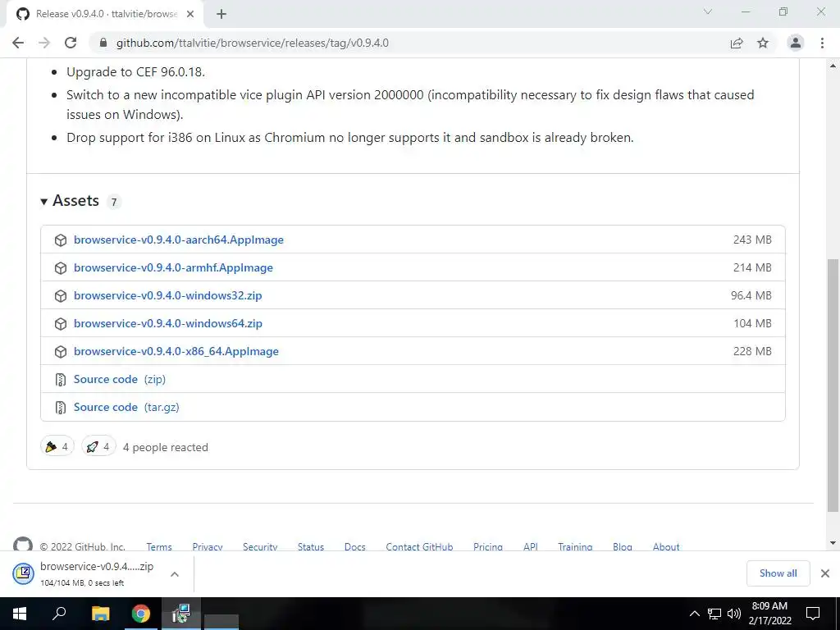Open the Pricing footer link
Image resolution: width=840 pixels, height=630 pixels.
(488, 546)
